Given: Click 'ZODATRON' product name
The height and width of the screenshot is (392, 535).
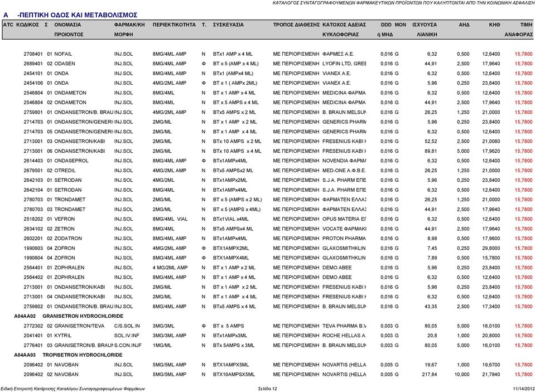Looking at the screenshot, I should (68, 239).
